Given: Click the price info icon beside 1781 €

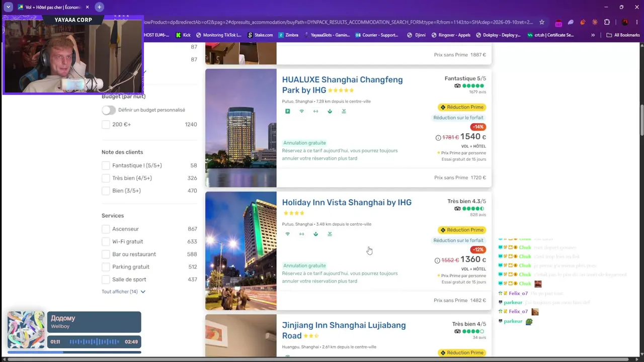Looking at the screenshot, I should (x=438, y=138).
